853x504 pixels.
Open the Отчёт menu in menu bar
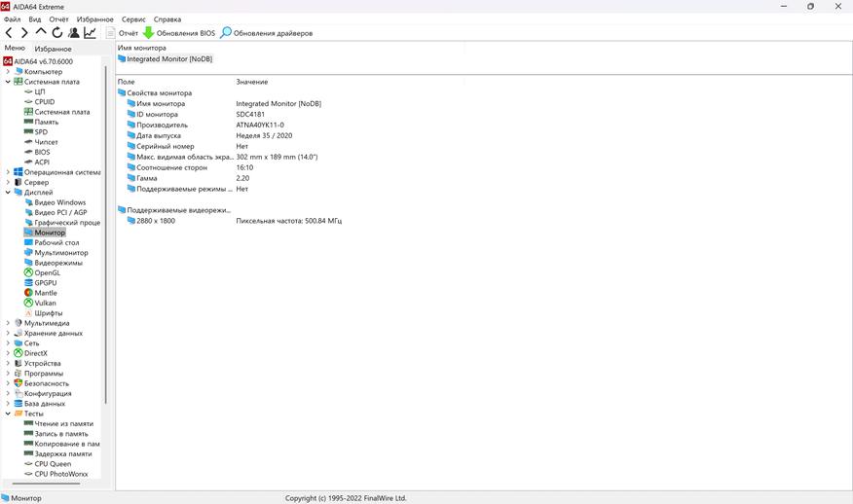click(58, 19)
